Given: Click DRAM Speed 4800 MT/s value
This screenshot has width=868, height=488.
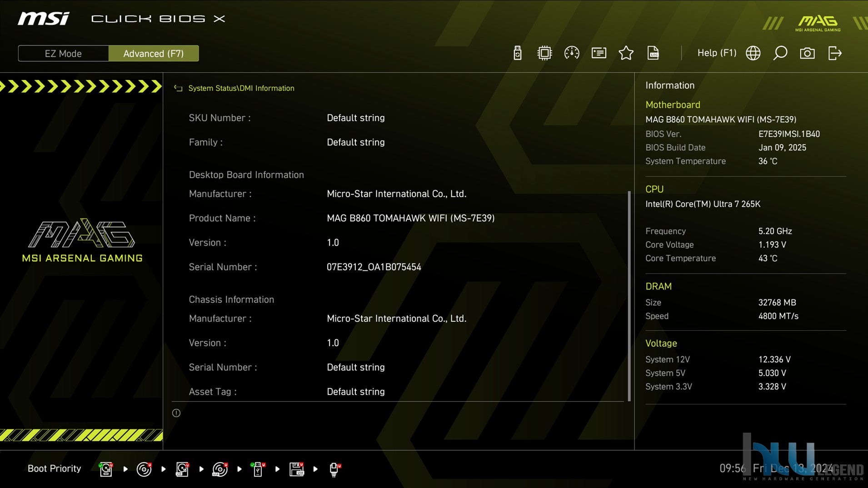Looking at the screenshot, I should click(x=778, y=316).
